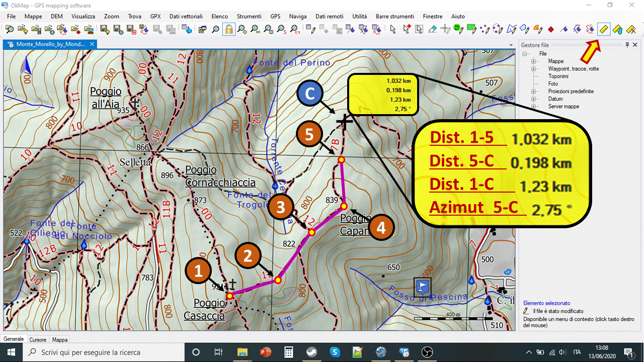Click the blue flag waypoint marker on map

423,287
